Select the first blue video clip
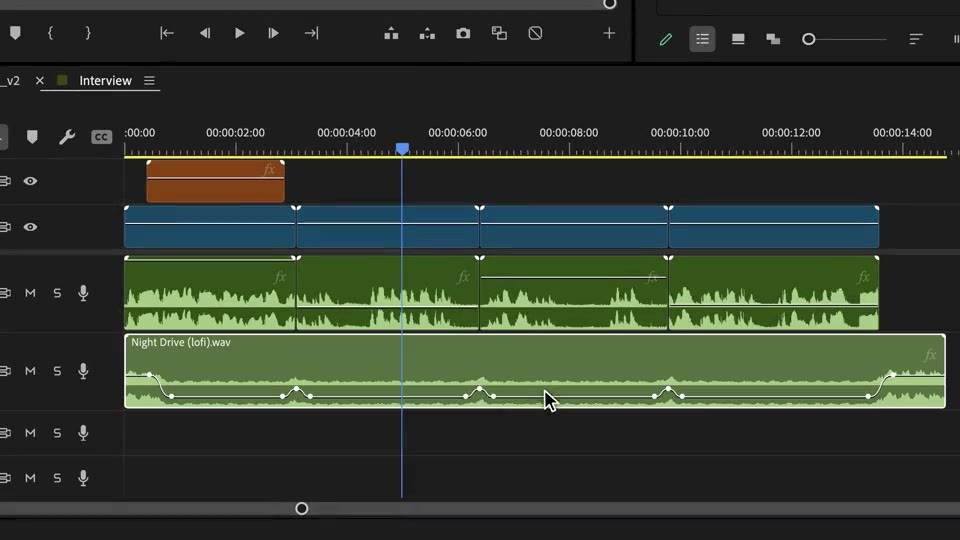 point(210,227)
